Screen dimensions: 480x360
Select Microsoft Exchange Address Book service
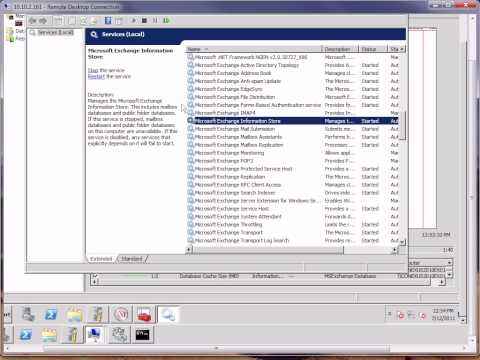(293, 73)
